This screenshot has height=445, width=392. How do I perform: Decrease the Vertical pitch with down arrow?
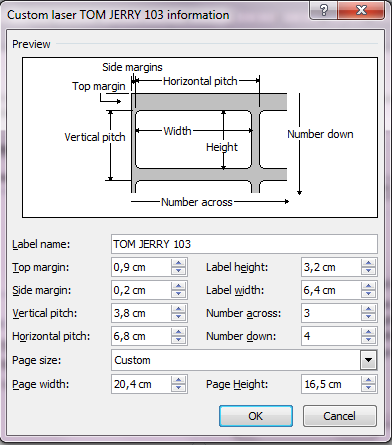point(178,317)
